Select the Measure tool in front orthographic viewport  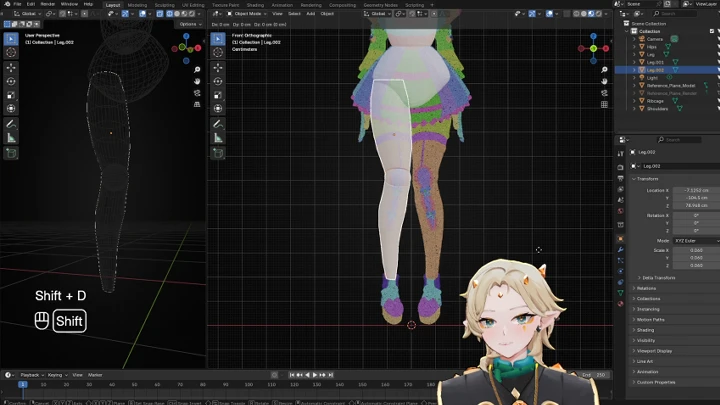[218, 138]
